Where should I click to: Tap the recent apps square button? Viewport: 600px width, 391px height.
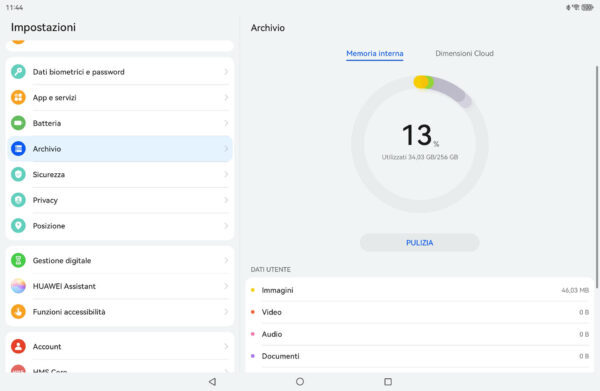pyautogui.click(x=388, y=381)
